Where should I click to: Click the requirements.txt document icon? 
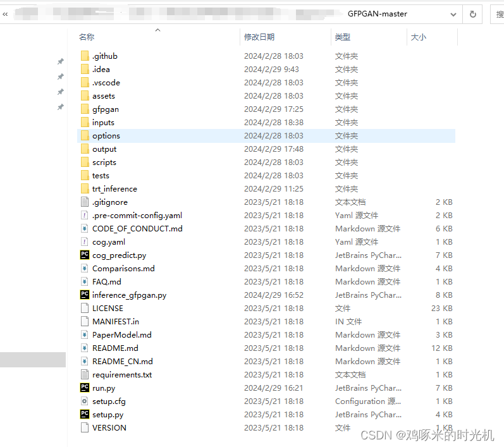click(x=85, y=375)
